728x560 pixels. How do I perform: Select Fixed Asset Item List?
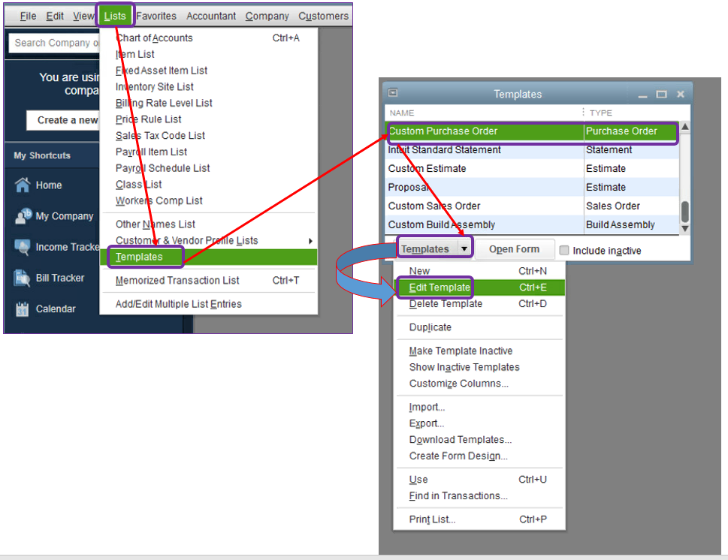pos(209,71)
